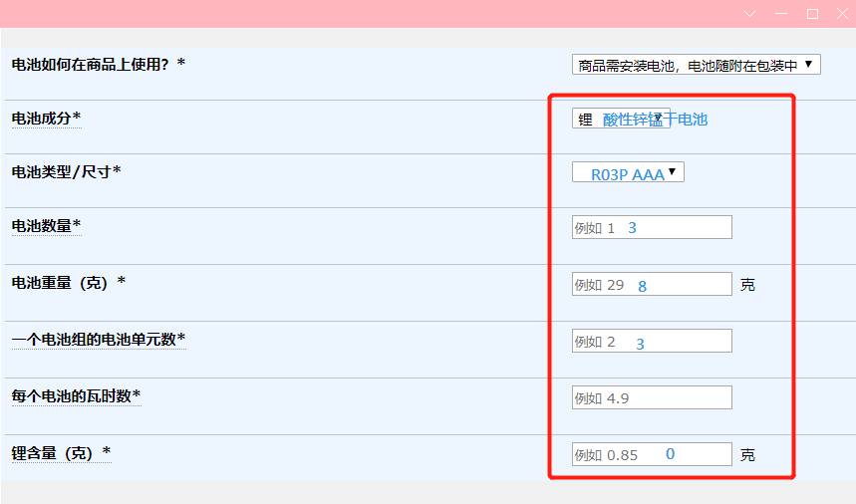Click the 一个电池组的电池单元数 label
The height and width of the screenshot is (504, 856).
98,340
